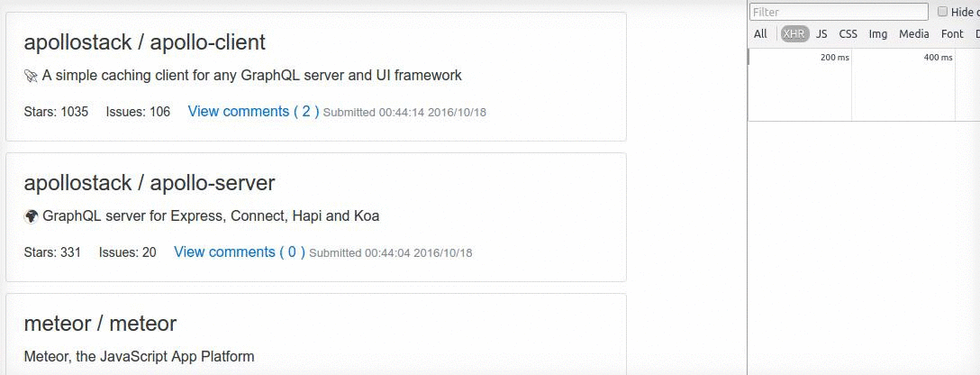The image size is (980, 375).
Task: Click the GraphQL server for Express description
Action: 211,217
